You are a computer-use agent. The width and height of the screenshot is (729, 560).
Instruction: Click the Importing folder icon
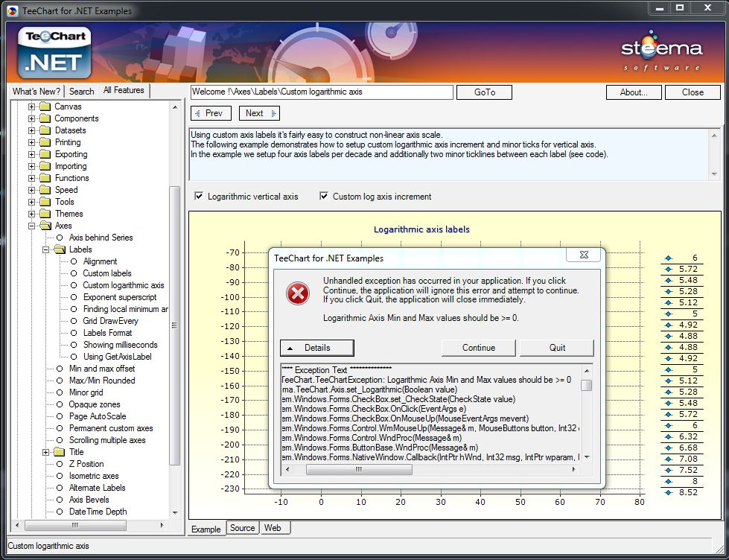[45, 166]
